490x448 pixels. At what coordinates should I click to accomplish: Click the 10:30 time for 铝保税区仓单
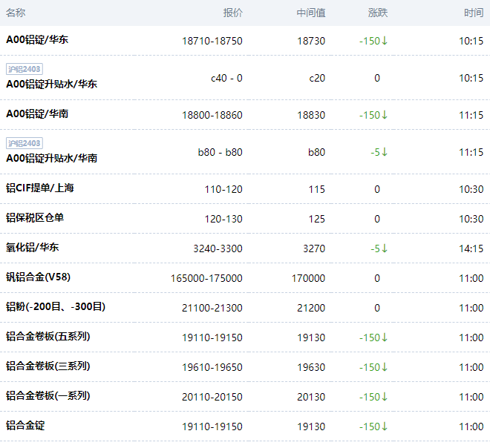click(471, 219)
